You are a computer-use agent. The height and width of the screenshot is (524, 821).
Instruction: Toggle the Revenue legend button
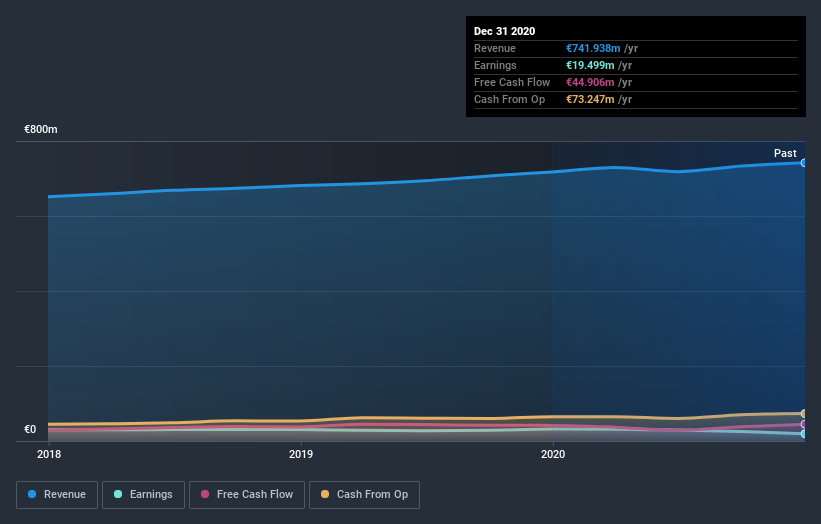tap(57, 495)
